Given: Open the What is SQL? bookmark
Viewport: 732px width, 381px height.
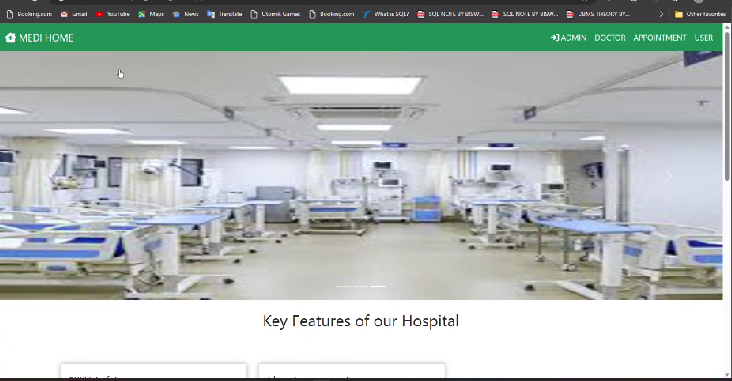Looking at the screenshot, I should coord(387,14).
